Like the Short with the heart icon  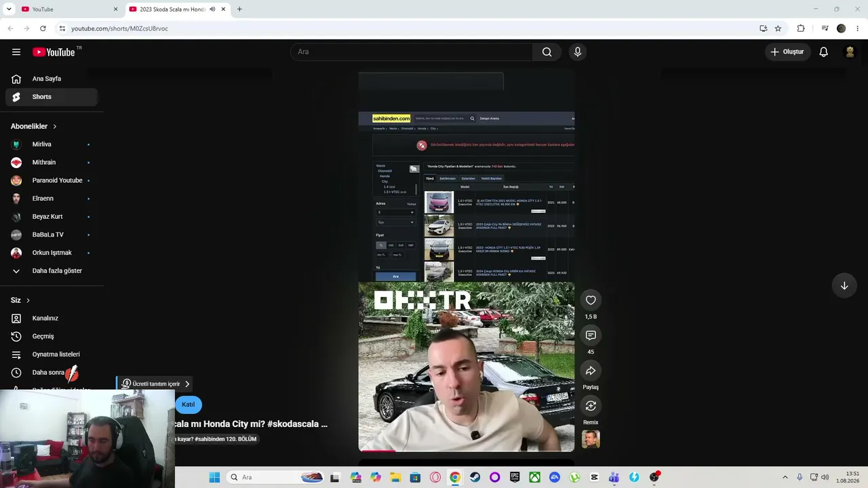coord(591,300)
